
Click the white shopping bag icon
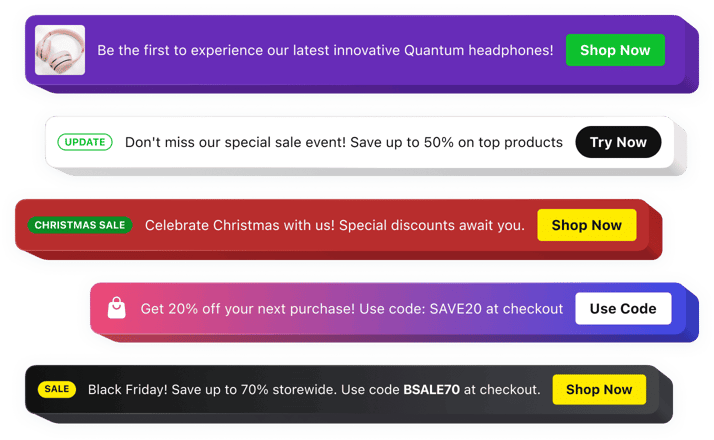click(117, 308)
